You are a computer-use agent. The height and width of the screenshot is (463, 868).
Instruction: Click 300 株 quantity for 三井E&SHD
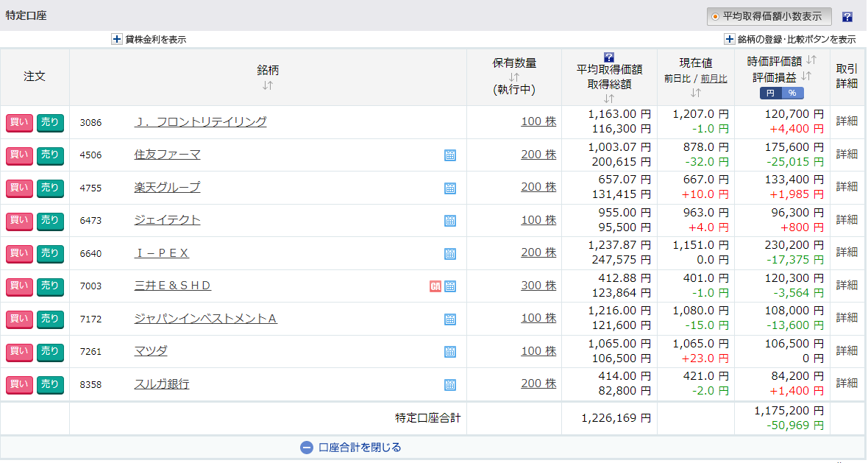(538, 285)
